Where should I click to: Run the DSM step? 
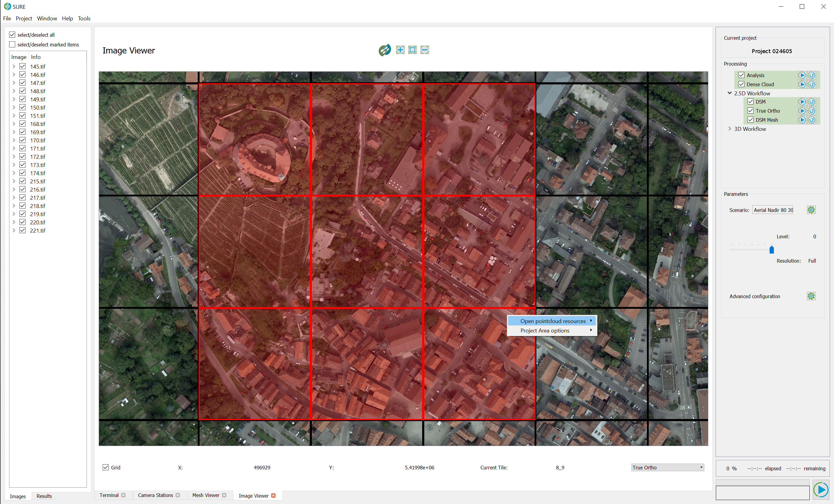[x=802, y=101]
